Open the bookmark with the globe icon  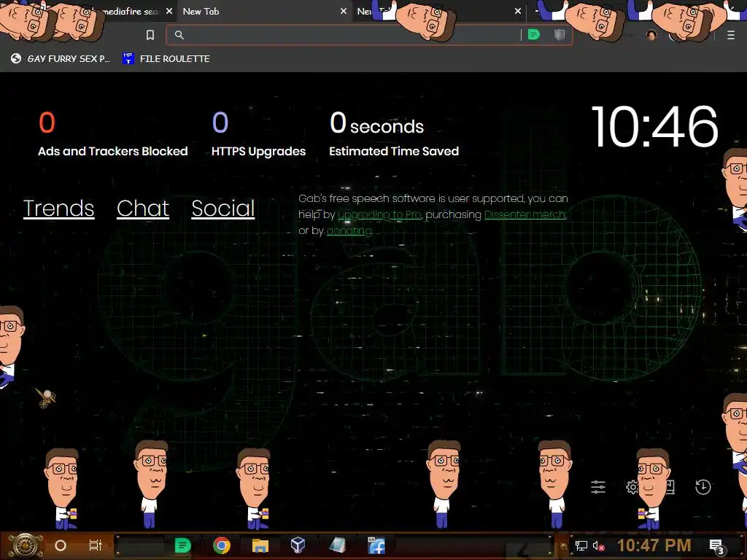click(61, 58)
